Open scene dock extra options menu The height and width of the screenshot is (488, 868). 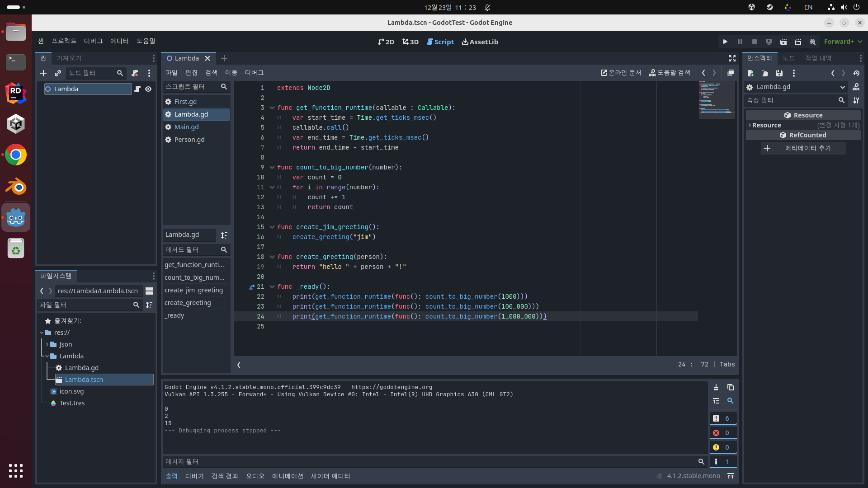click(x=149, y=73)
